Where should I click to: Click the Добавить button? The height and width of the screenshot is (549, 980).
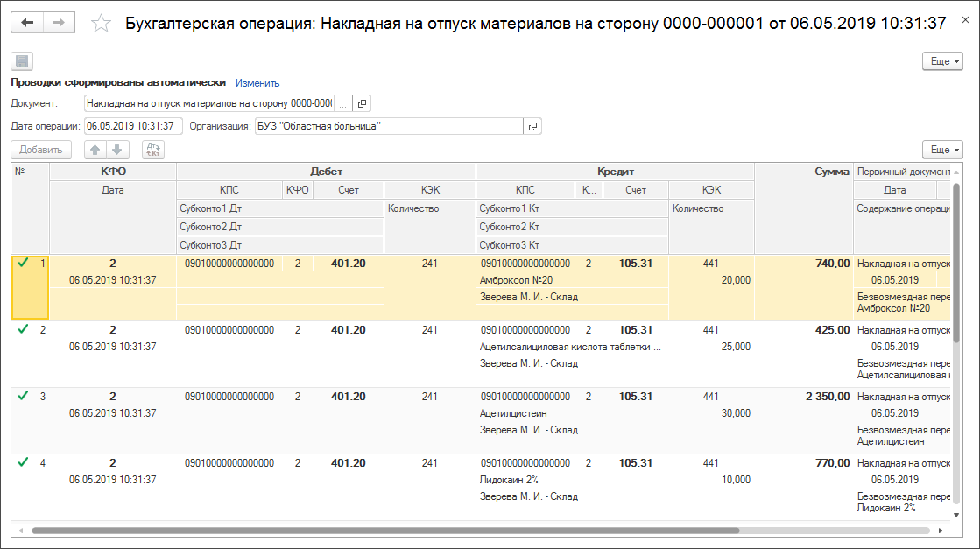click(x=40, y=150)
